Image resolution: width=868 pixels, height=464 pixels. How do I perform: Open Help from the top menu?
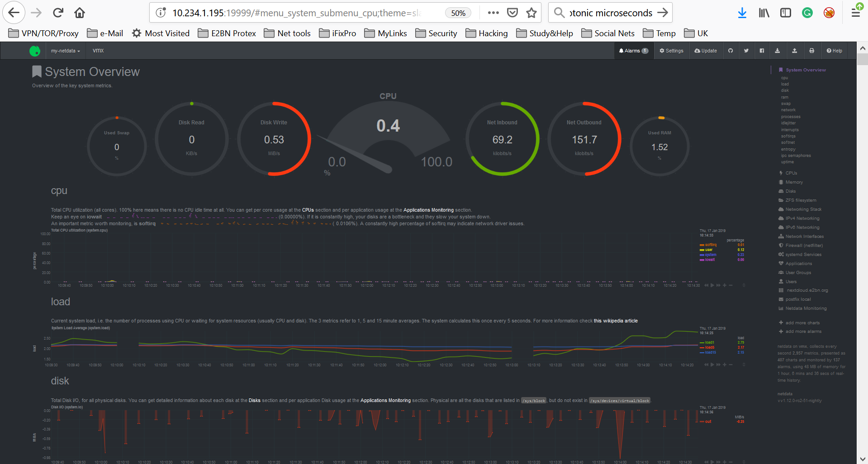tap(834, 51)
